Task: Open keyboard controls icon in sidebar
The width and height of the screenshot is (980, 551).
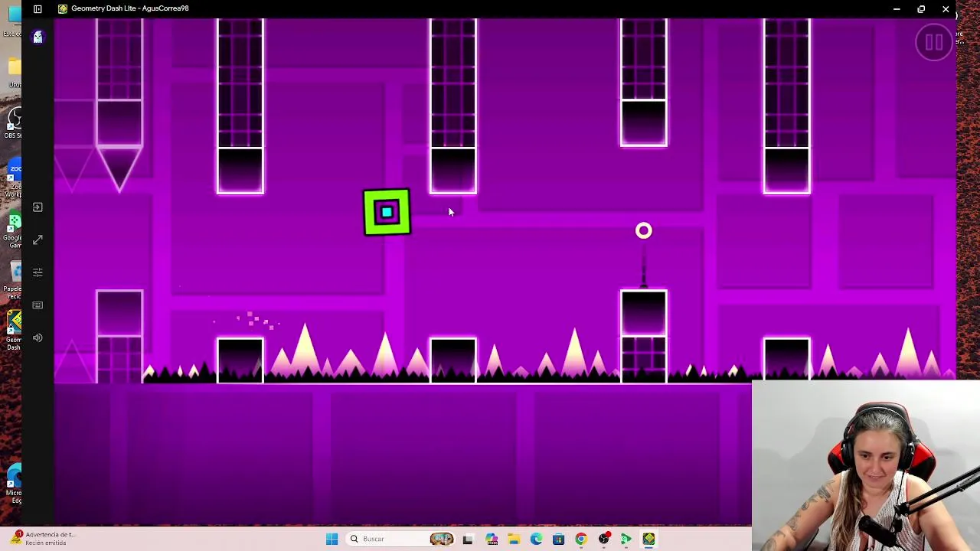Action: point(38,305)
